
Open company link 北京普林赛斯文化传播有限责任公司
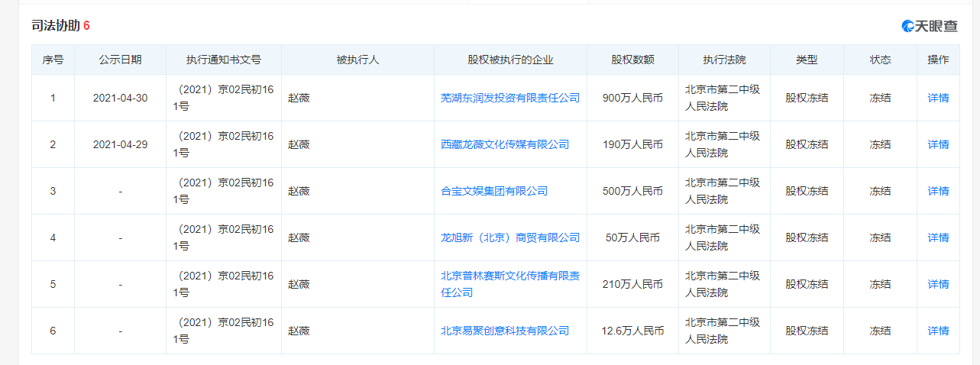(510, 284)
